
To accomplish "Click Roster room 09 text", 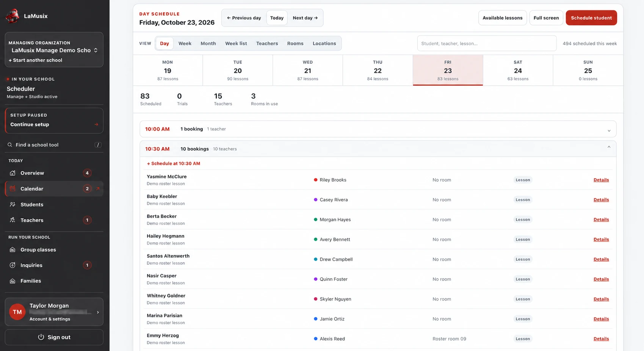I will tap(449, 339).
